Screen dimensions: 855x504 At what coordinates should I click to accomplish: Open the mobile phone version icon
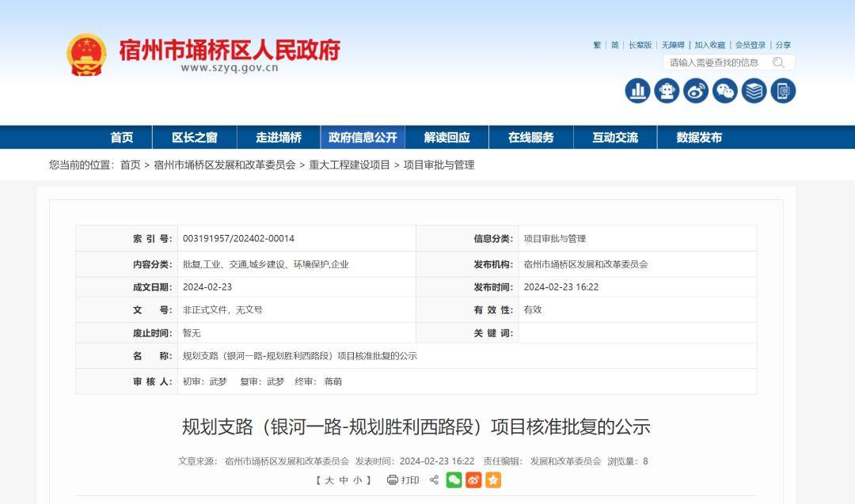(783, 90)
